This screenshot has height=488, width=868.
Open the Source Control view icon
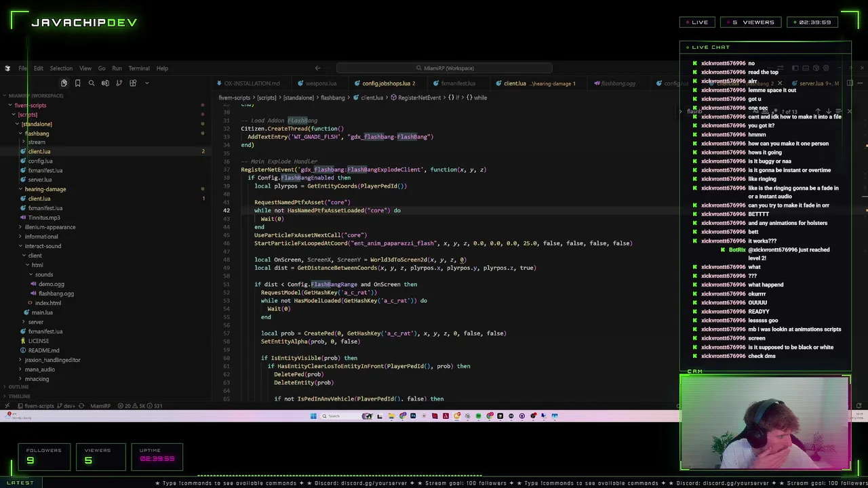pyautogui.click(x=119, y=83)
